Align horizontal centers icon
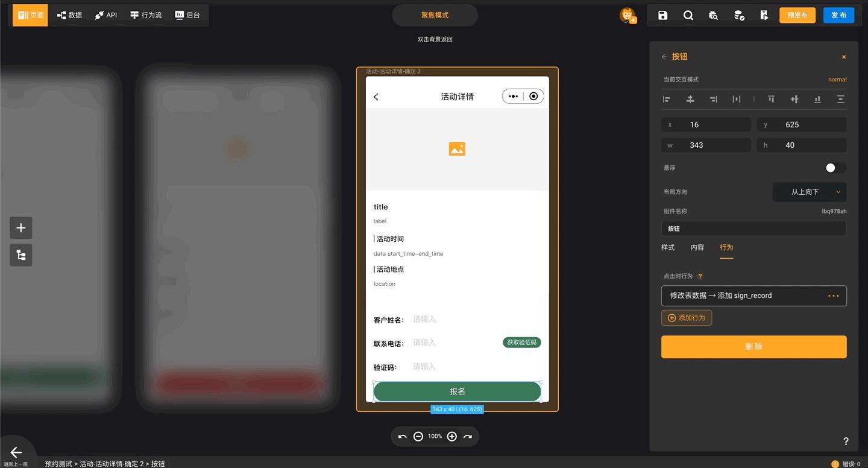 coord(691,99)
